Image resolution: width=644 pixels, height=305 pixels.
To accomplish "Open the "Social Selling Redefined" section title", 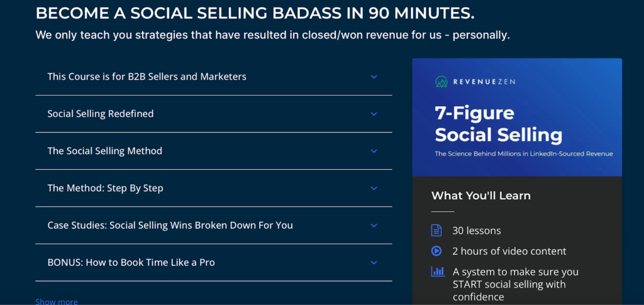I will 101,114.
